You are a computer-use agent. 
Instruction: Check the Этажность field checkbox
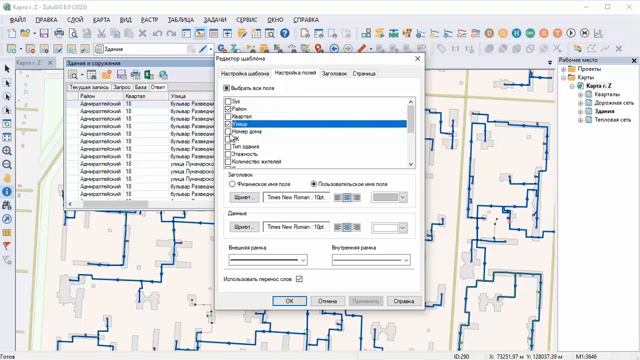pos(228,154)
